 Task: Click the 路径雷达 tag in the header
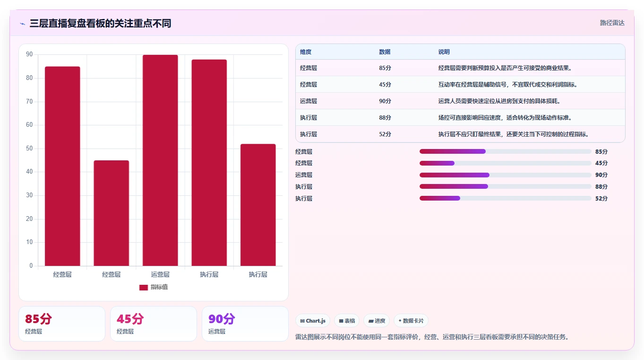tap(612, 23)
